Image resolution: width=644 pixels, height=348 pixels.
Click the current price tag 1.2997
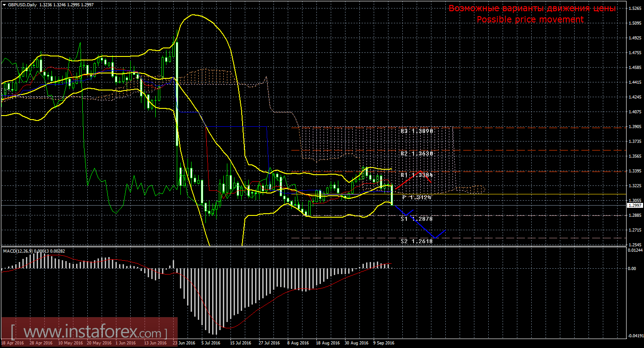(634, 205)
